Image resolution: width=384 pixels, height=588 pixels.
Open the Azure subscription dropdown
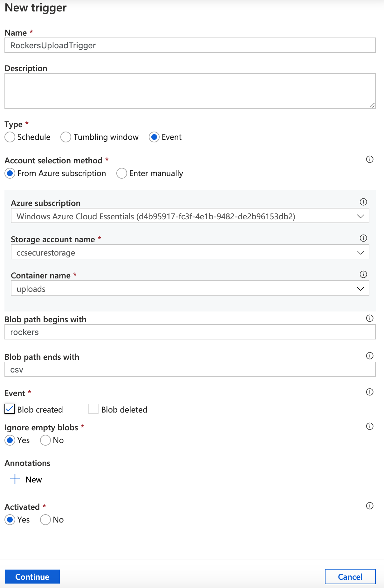click(190, 216)
